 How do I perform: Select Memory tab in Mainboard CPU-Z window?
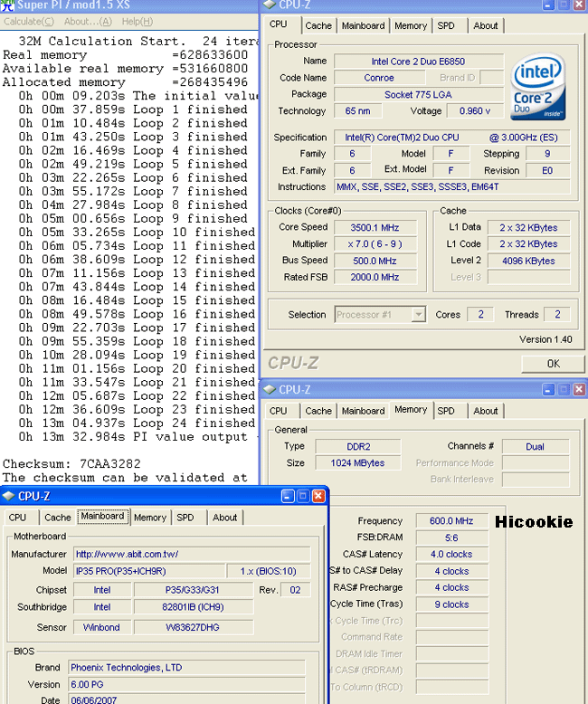150,518
